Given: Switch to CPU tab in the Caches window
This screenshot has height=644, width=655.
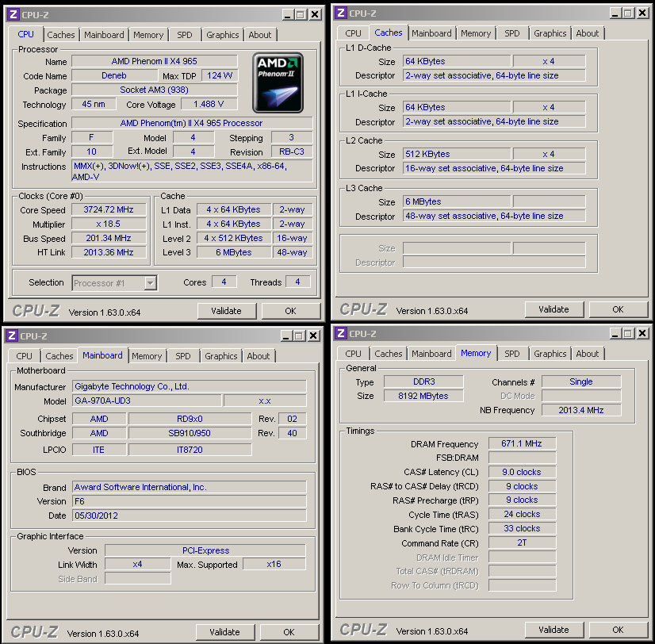Looking at the screenshot, I should coord(353,33).
